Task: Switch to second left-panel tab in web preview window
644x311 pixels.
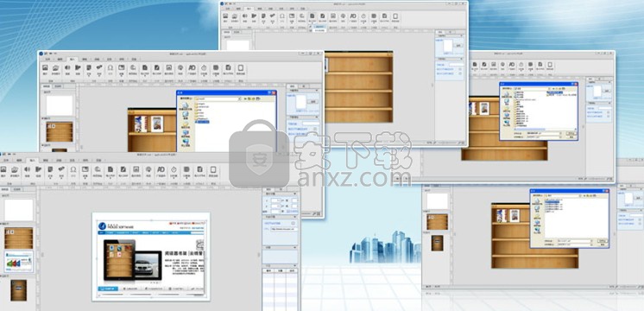Action: pos(16,189)
